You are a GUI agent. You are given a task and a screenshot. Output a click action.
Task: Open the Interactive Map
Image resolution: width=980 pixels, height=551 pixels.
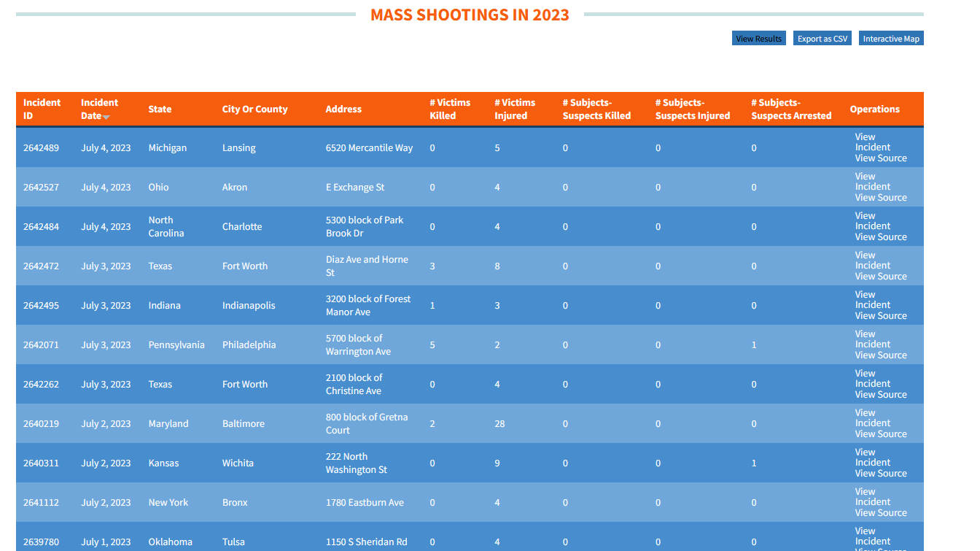(x=891, y=39)
